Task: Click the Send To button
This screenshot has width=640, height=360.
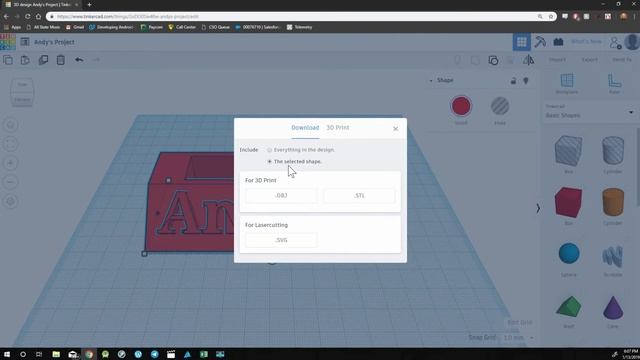Action: tap(622, 60)
